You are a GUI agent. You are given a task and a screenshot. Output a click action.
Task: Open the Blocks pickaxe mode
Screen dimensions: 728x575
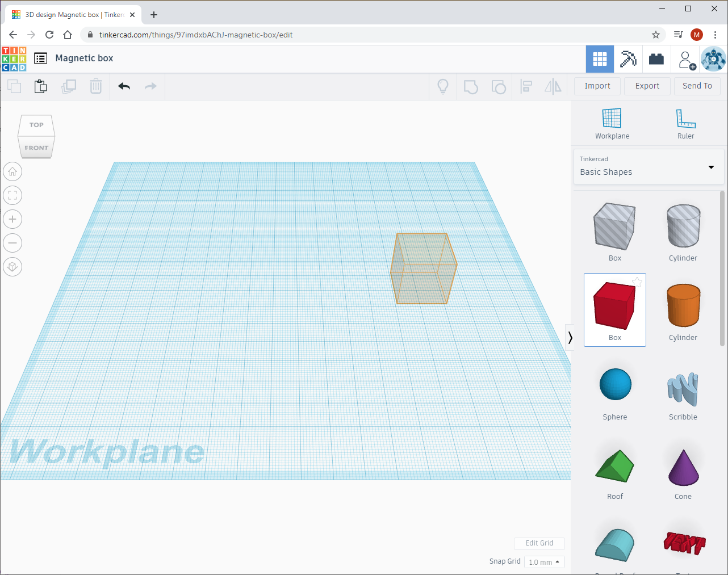coord(628,59)
